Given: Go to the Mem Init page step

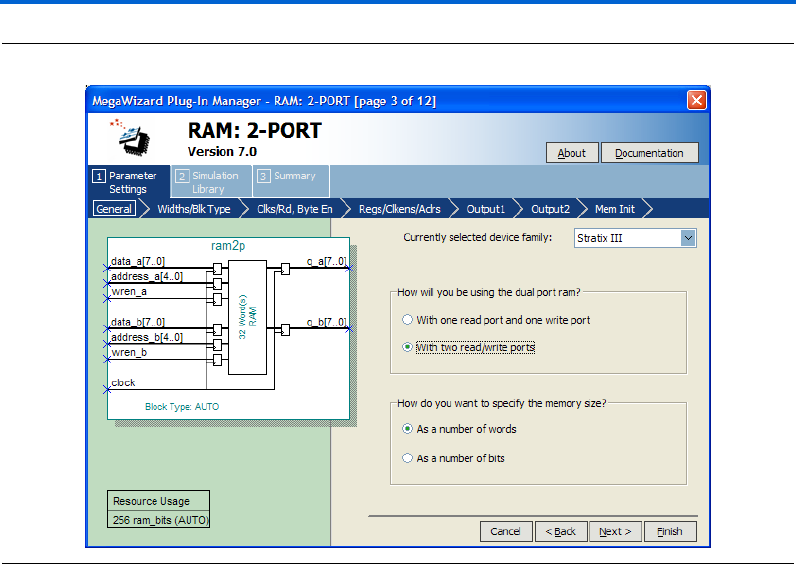Looking at the screenshot, I should tap(615, 209).
